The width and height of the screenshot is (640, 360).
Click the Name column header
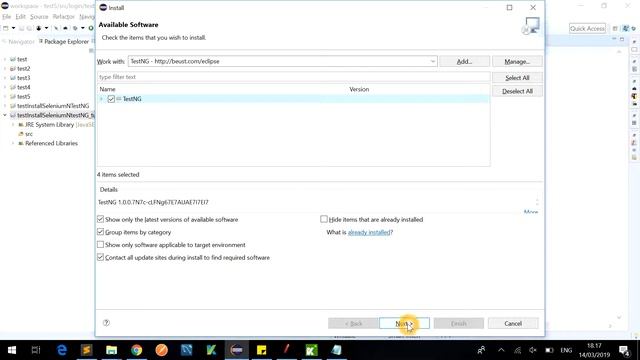tap(107, 89)
